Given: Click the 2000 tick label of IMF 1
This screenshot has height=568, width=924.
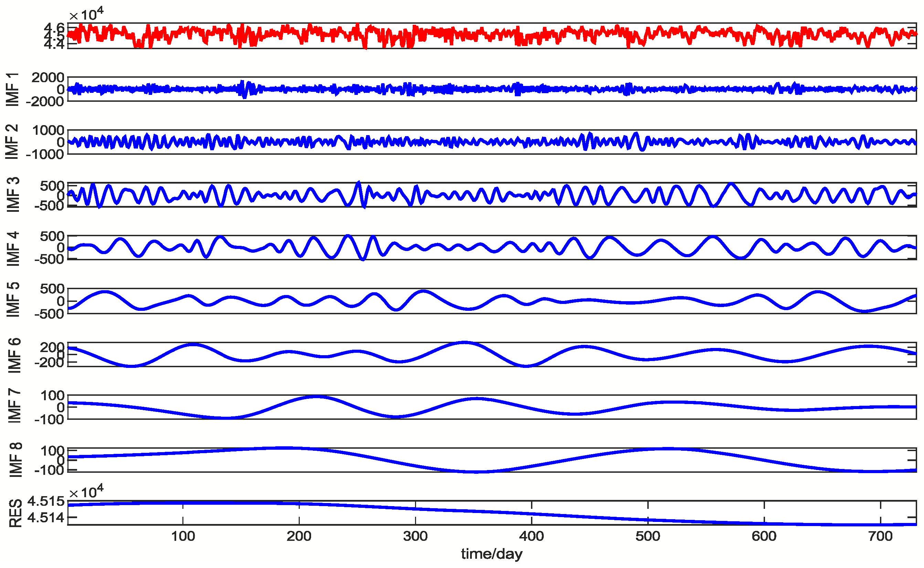Looking at the screenshot, I should [48, 78].
